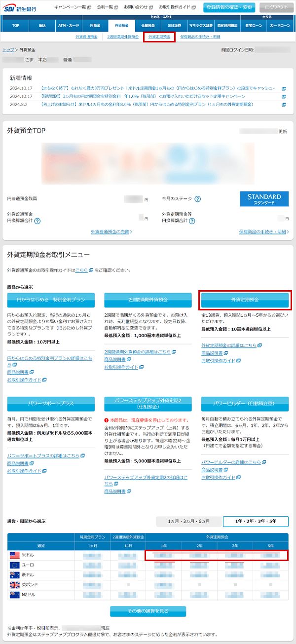
Task: Open パワーステップアップ外貨定期2の詳細はこちら link
Action: (146, 480)
